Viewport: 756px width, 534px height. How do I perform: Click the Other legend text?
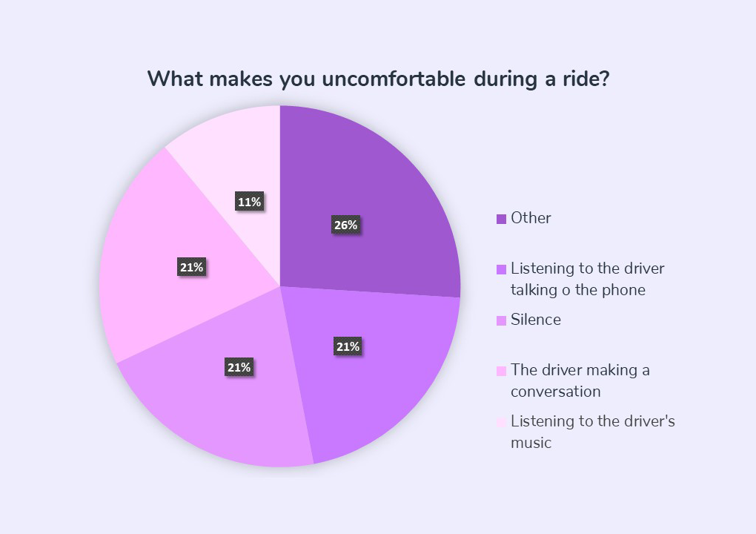[x=531, y=218]
